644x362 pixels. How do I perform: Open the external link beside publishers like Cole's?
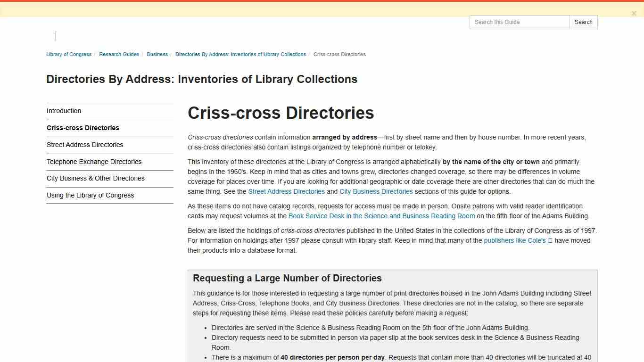pos(550,240)
